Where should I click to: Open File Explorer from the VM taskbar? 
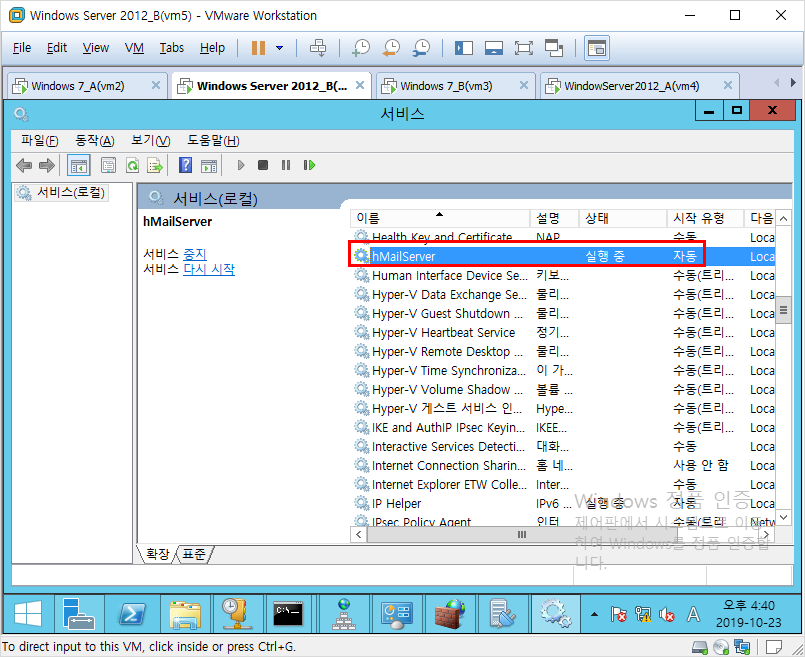tap(185, 614)
